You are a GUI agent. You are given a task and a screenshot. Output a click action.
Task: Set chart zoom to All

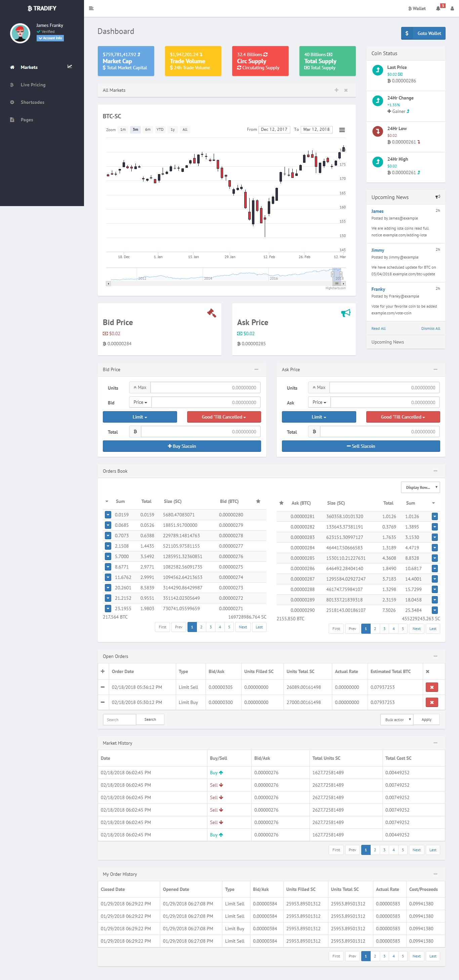pos(185,130)
